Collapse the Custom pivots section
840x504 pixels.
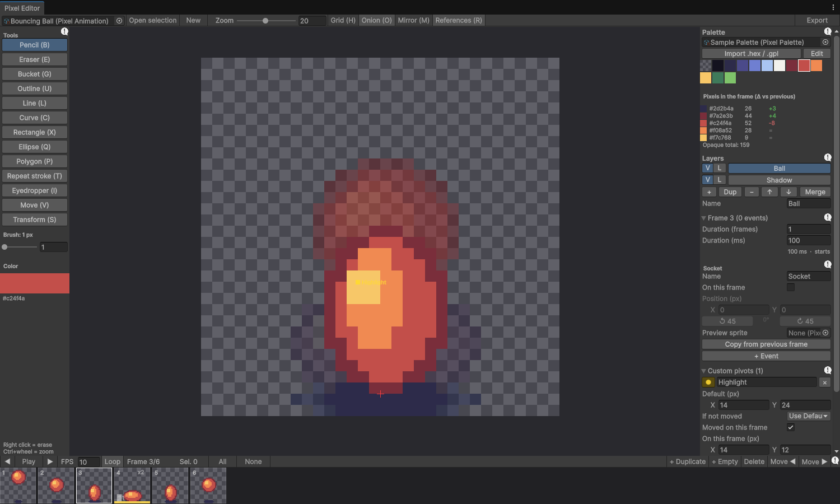[704, 371]
